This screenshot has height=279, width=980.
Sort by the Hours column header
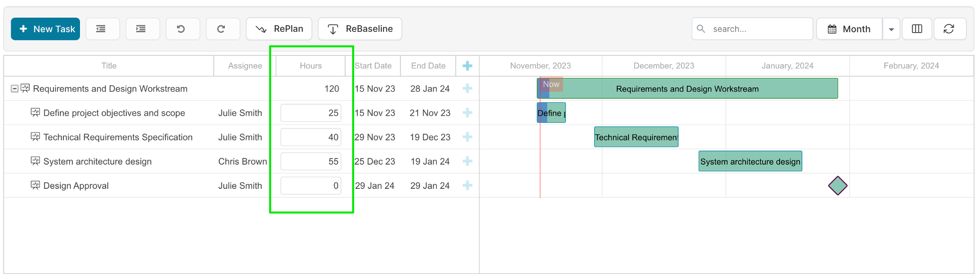310,66
